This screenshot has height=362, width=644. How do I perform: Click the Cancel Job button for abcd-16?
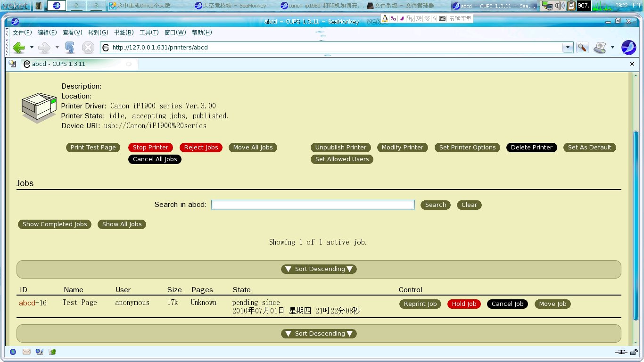(x=507, y=304)
